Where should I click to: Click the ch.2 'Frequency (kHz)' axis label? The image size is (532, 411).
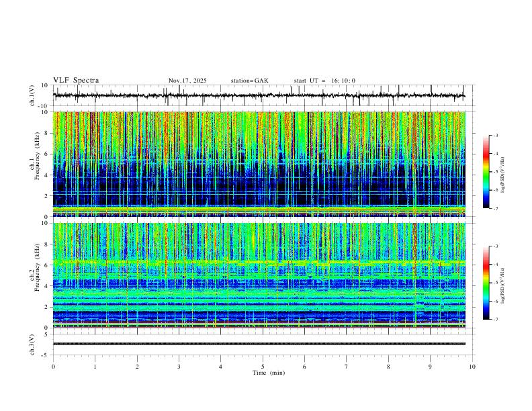tap(36, 267)
